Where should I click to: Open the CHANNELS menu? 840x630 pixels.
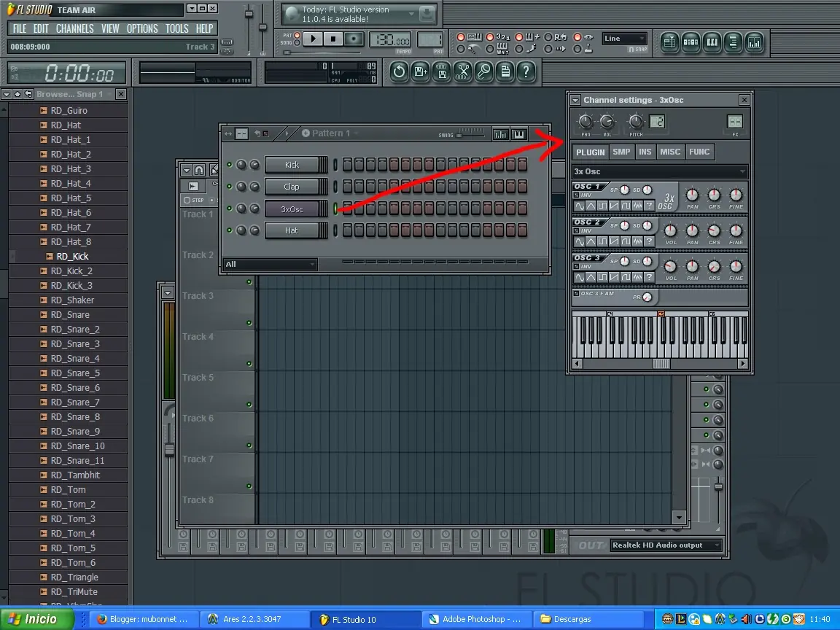pos(74,29)
